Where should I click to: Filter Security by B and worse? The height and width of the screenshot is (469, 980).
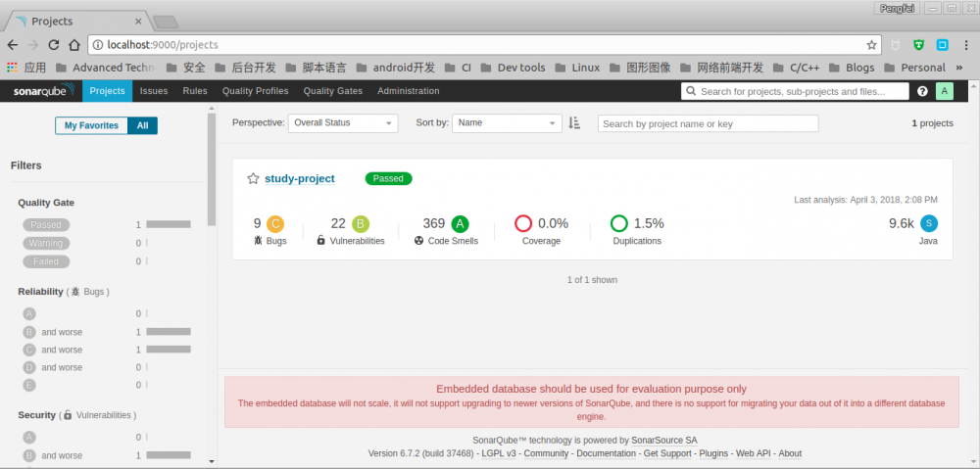pyautogui.click(x=53, y=455)
